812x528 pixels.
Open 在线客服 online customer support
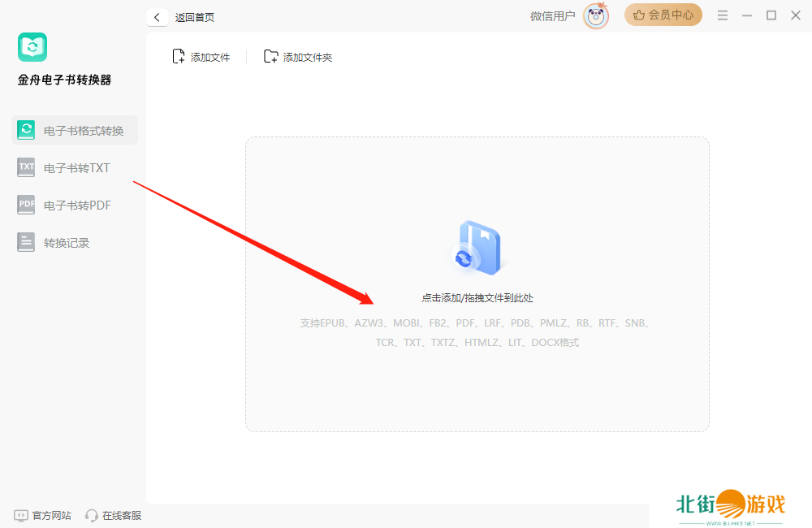[114, 515]
